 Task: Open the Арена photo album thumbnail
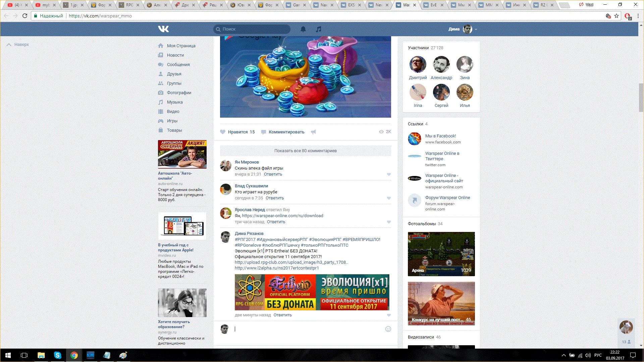[441, 254]
